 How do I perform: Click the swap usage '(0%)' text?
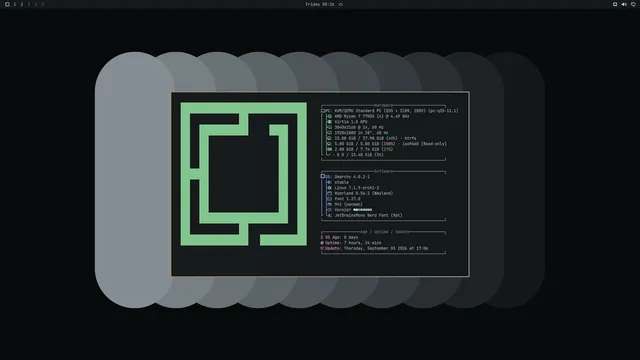point(378,155)
